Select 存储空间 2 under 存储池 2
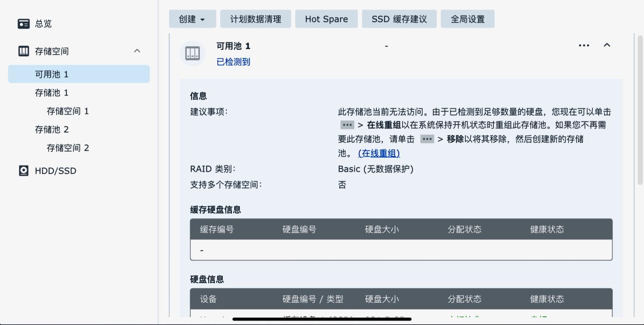This screenshot has width=644, height=325. tap(67, 148)
